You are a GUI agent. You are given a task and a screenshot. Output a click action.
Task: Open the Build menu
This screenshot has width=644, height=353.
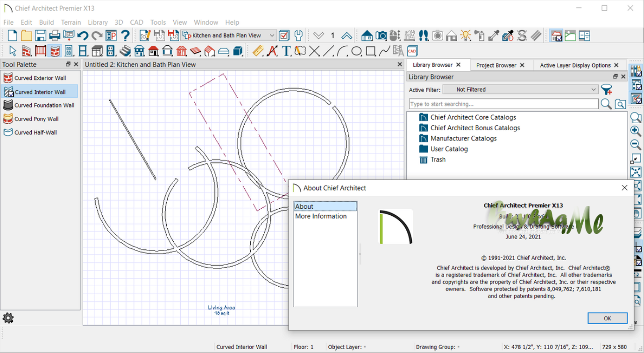click(46, 22)
